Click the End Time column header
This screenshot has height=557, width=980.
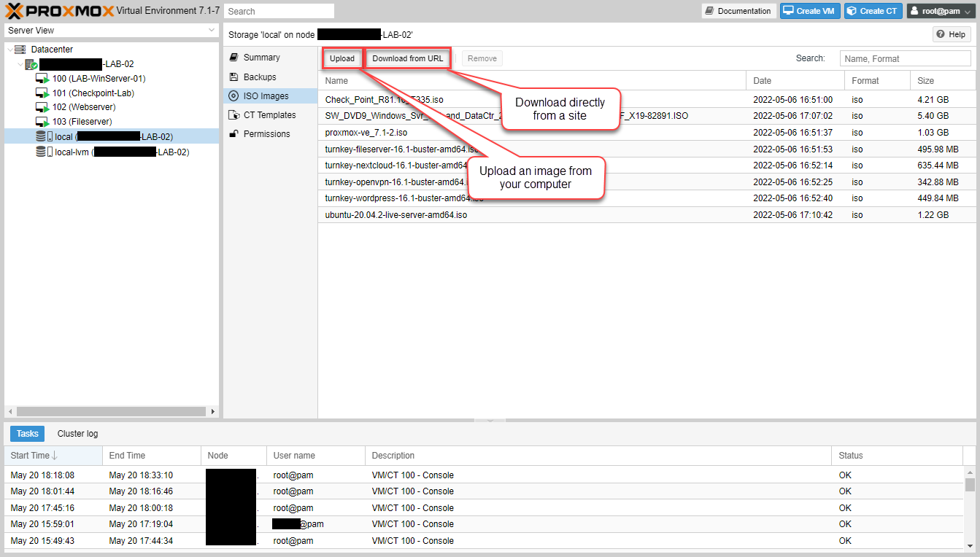click(152, 456)
